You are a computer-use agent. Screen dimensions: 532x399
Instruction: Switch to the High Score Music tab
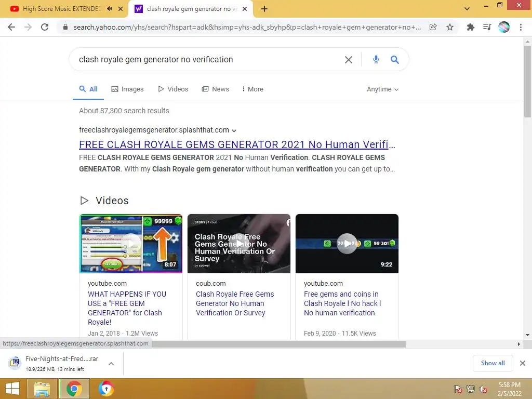click(x=62, y=9)
